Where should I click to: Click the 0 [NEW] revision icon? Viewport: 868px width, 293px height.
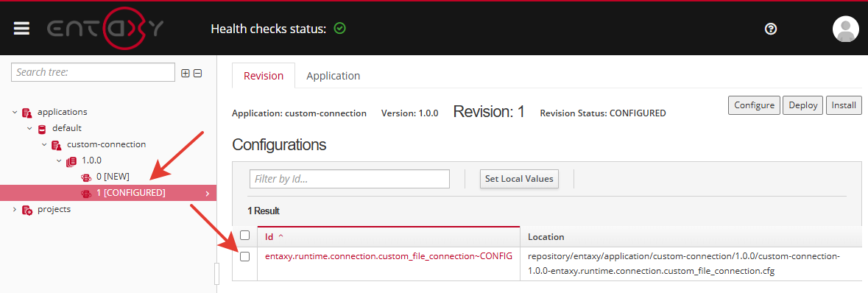[x=86, y=177]
